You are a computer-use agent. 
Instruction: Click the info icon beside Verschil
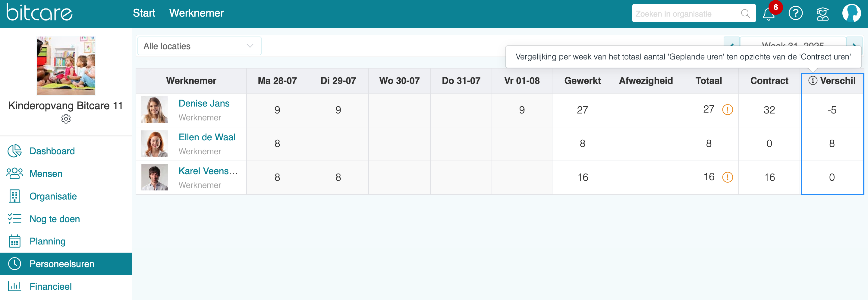coord(813,81)
